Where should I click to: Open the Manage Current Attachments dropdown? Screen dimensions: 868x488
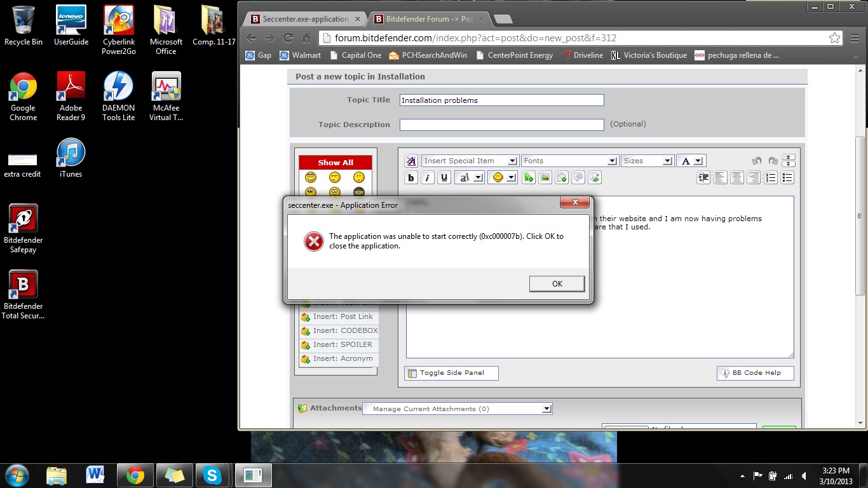[x=458, y=409]
